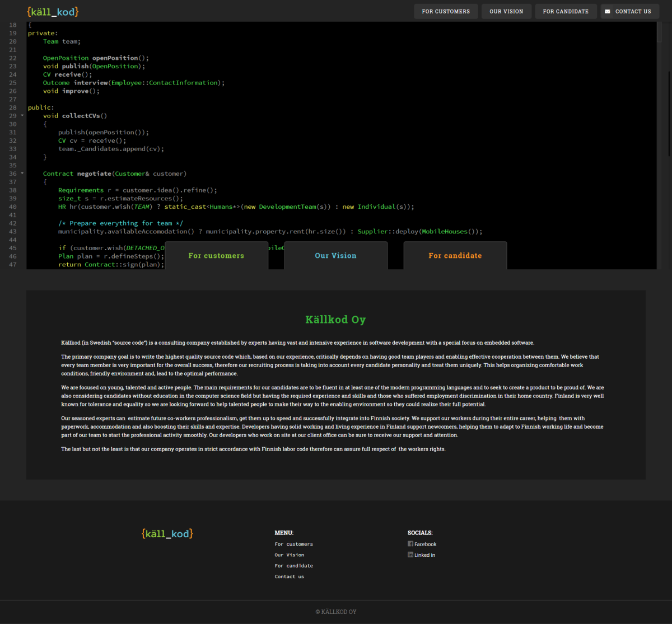Viewport: 672px width, 624px height.
Task: Click the 'Outcome interview(Employee::ContactInformation);' line
Action: 134,83
